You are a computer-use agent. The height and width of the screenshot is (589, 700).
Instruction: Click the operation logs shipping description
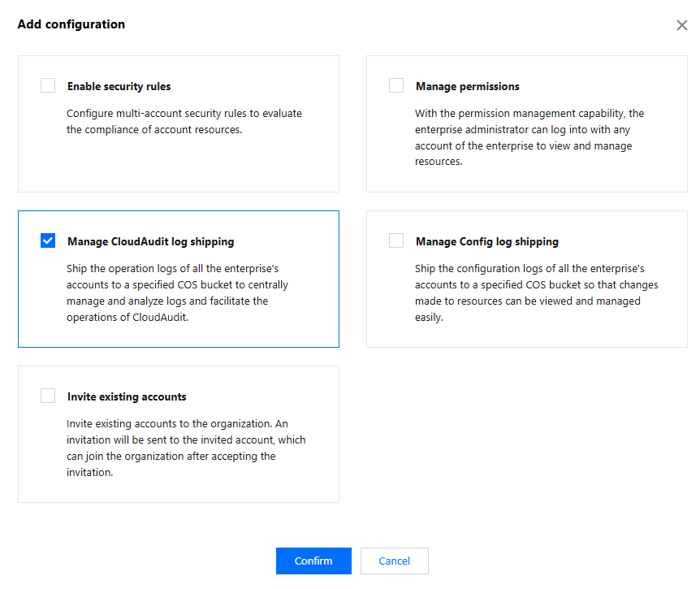177,292
